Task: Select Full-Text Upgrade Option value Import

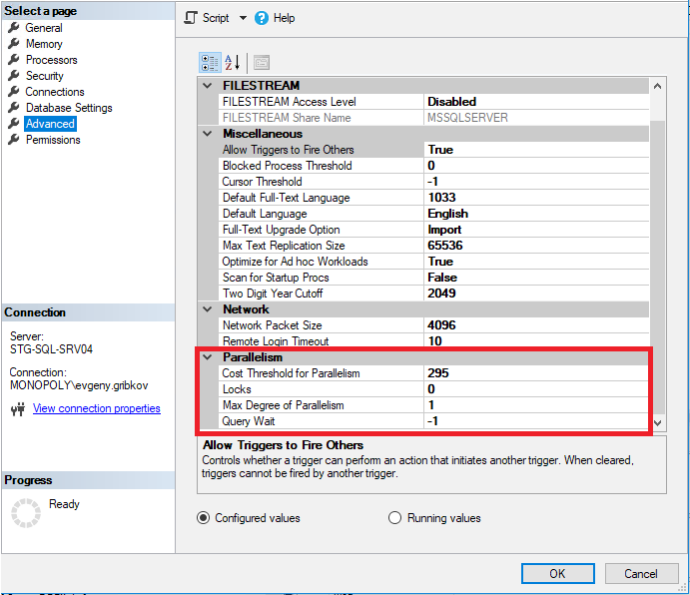Action: coord(536,229)
